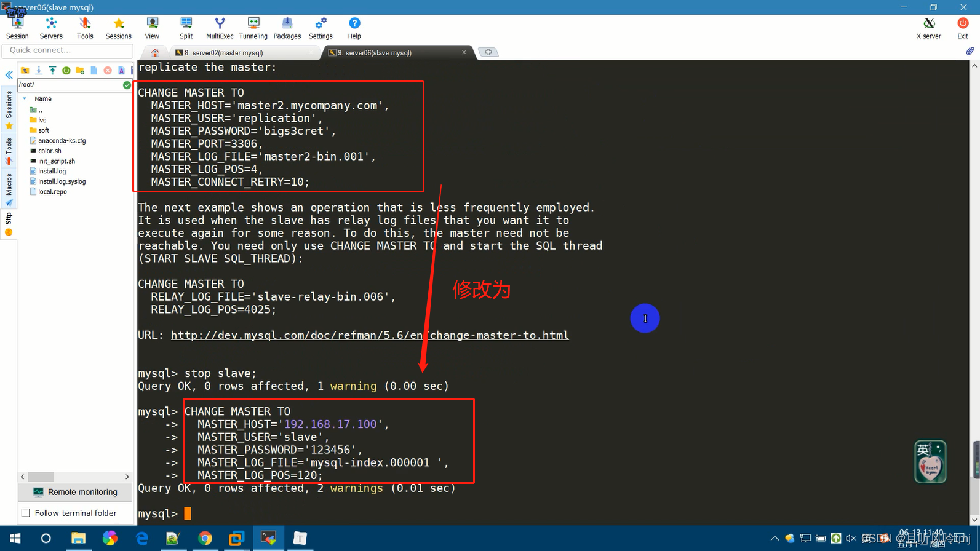This screenshot has width=980, height=551.
Task: Select the anaconda-ks.cfg file
Action: 58,141
